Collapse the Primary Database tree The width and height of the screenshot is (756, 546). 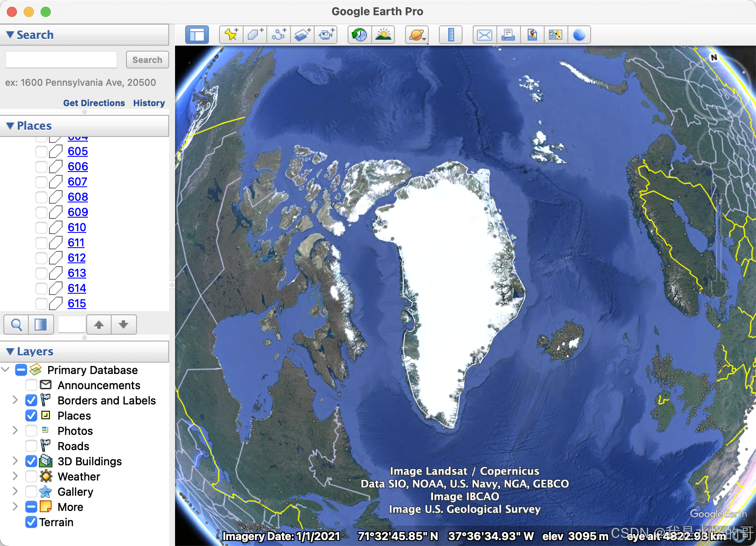(x=5, y=370)
